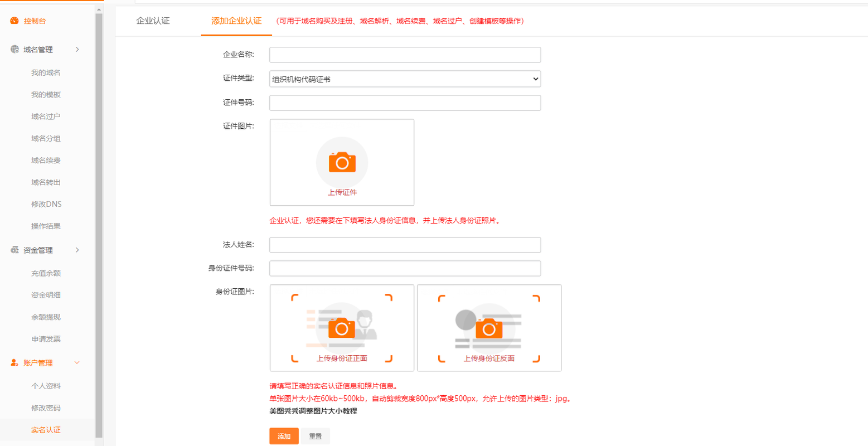Open 资金明细 menu item
This screenshot has width=868, height=446.
(x=46, y=295)
